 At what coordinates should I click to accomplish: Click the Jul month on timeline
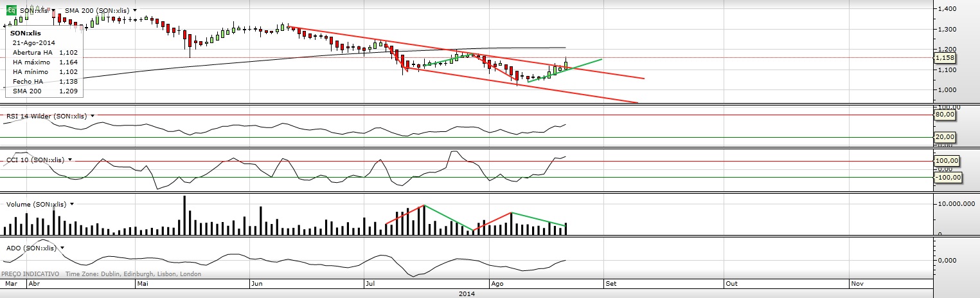tap(370, 283)
